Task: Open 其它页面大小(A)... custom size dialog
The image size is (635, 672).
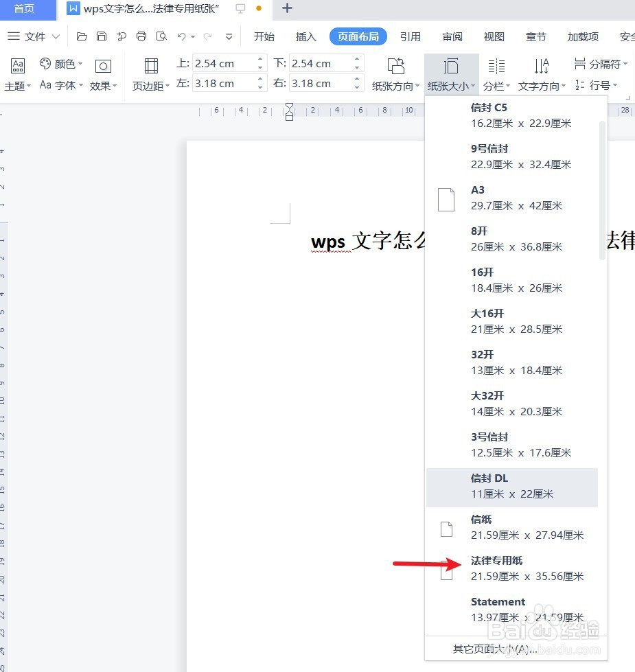Action: coord(516,649)
